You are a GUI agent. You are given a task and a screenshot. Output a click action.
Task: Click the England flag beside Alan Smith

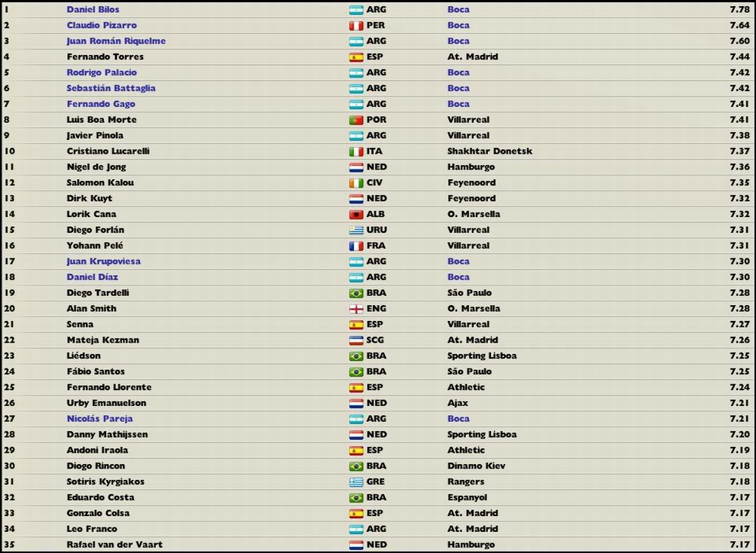coord(356,309)
